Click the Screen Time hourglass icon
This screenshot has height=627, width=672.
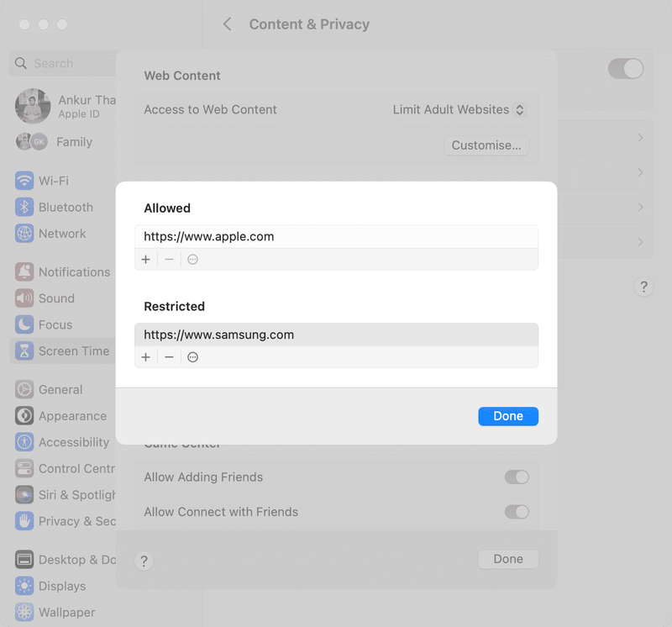24,350
